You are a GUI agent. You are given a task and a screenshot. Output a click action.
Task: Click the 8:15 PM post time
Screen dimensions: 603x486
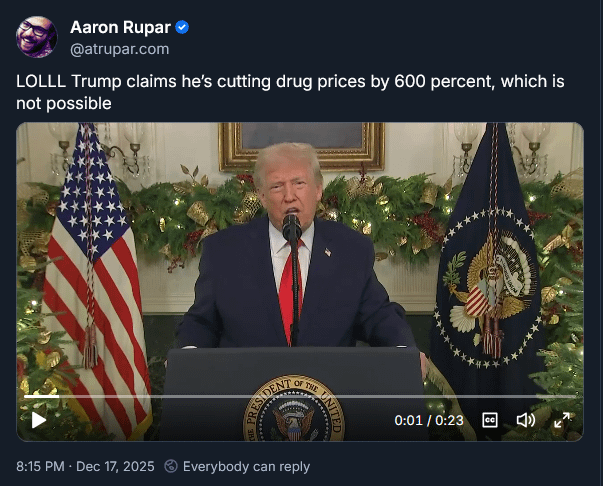click(x=40, y=466)
